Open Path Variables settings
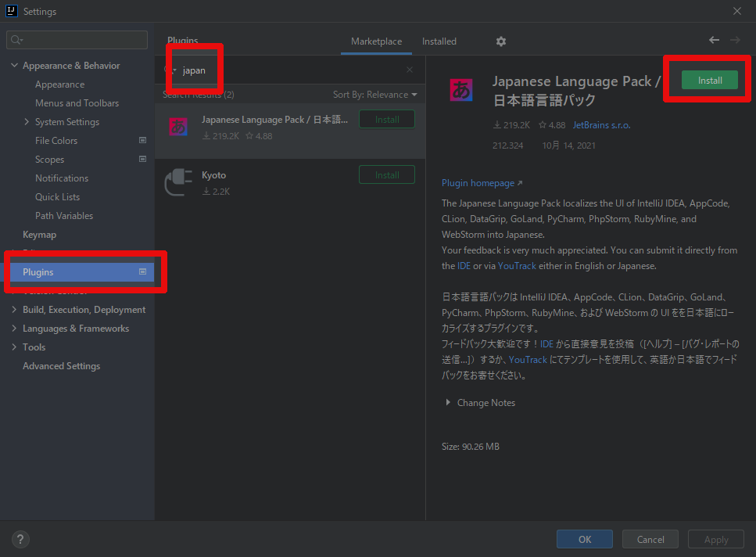 point(64,216)
